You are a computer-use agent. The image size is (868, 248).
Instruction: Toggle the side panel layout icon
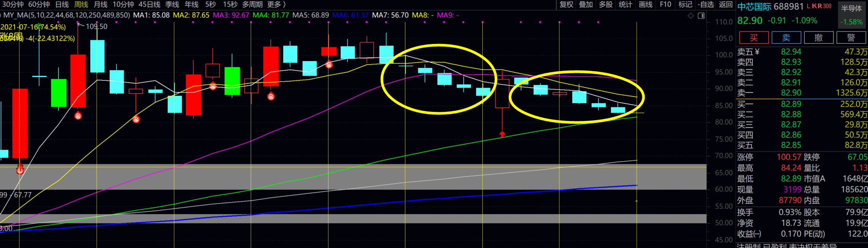point(701,16)
